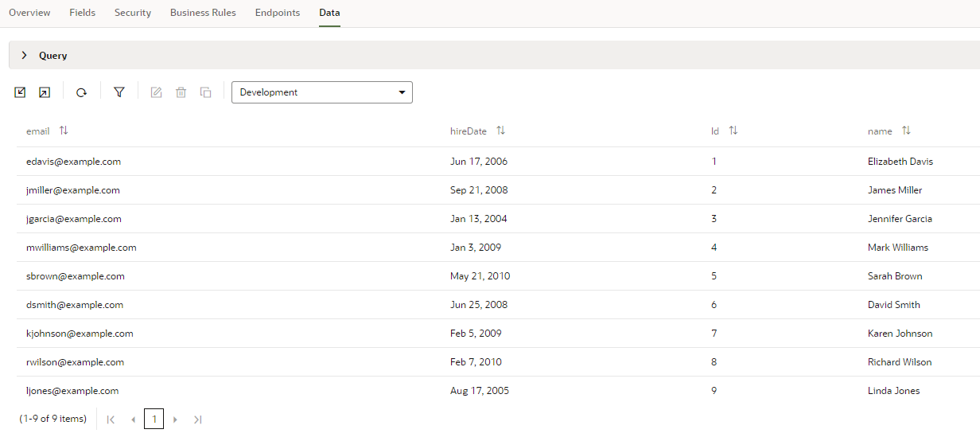Viewport: 980px width, 445px height.
Task: Open the Development environment dropdown
Action: (321, 92)
